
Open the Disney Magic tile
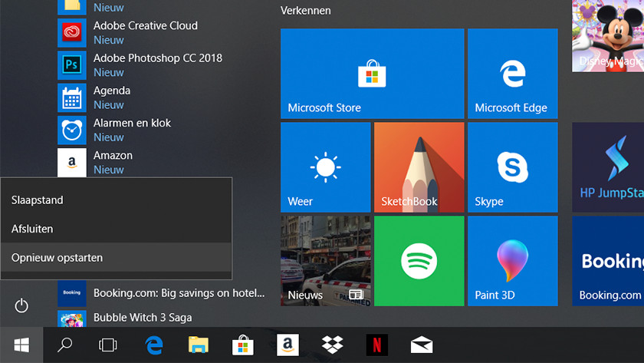[608, 36]
